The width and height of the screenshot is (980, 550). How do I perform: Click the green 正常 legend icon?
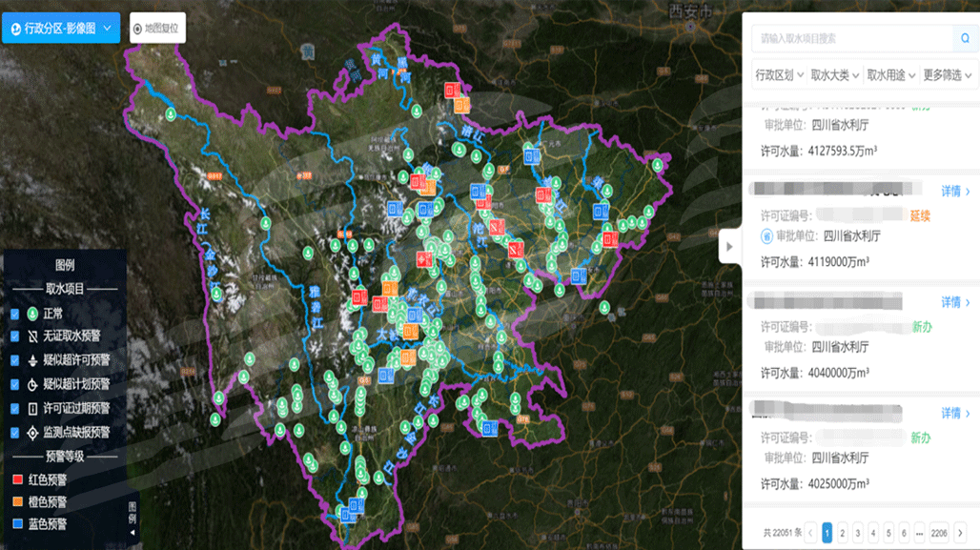click(32, 313)
